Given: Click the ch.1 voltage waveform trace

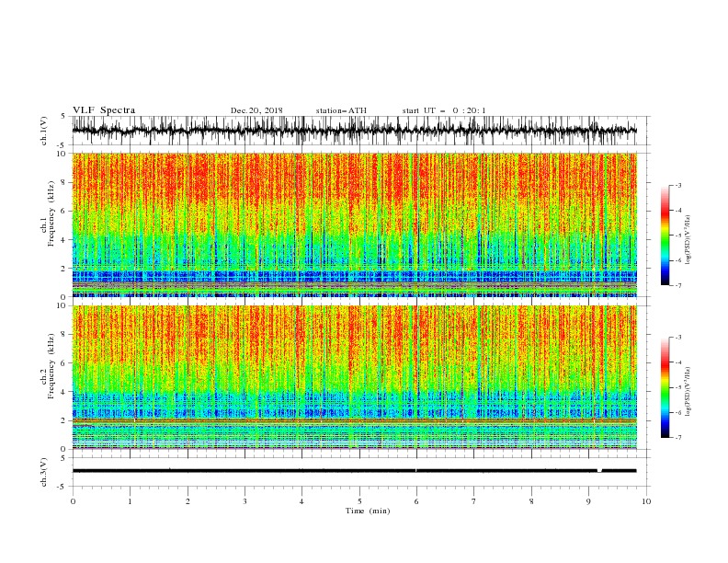Looking at the screenshot, I should tap(354, 131).
